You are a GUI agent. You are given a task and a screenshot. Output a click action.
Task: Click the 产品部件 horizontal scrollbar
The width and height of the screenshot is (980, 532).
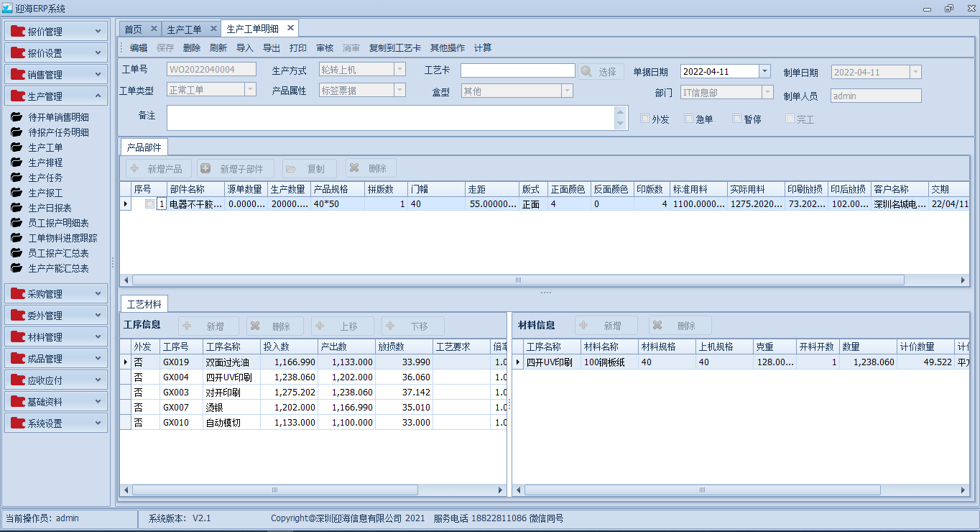[518, 280]
